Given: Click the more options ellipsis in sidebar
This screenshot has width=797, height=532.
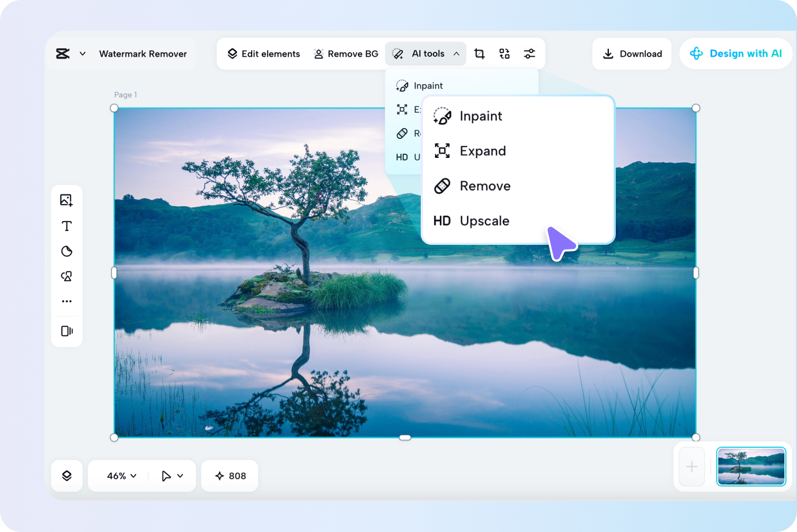Looking at the screenshot, I should point(67,301).
